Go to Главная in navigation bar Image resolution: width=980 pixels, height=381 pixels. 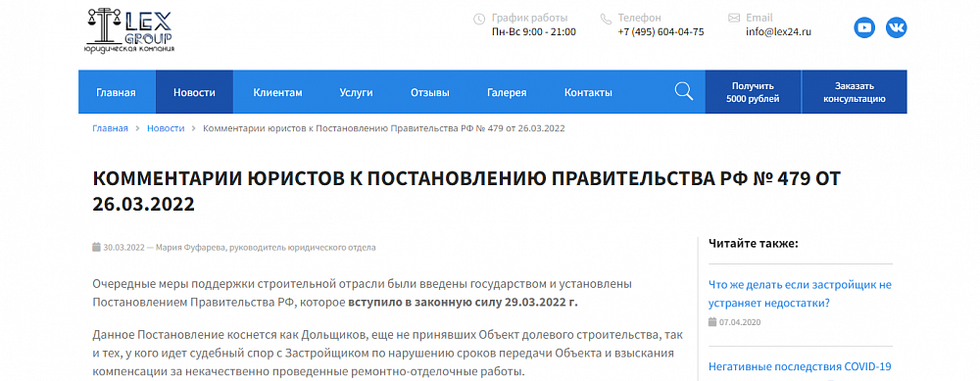coord(116,92)
